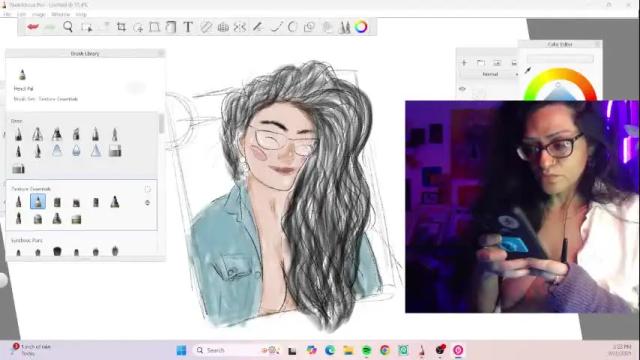Click the webcam video overlay
The width and height of the screenshot is (640, 360).
522,207
